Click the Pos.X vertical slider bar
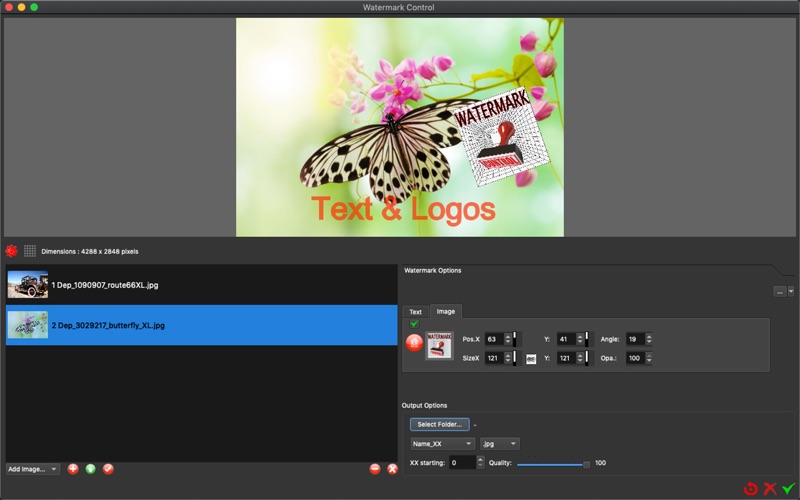Image resolution: width=800 pixels, height=500 pixels. tap(515, 339)
